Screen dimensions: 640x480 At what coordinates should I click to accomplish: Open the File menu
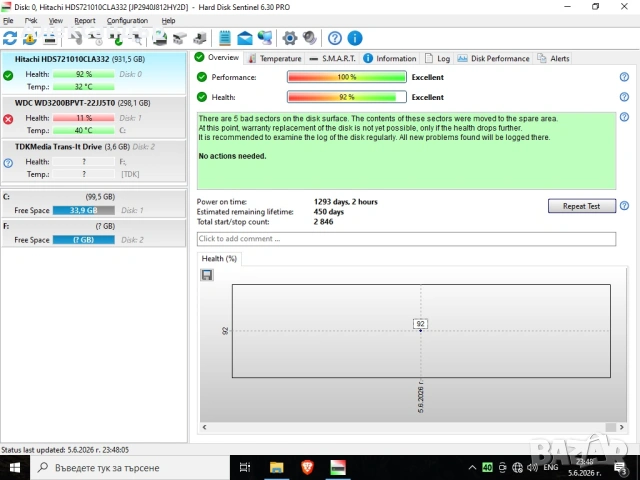(8, 20)
